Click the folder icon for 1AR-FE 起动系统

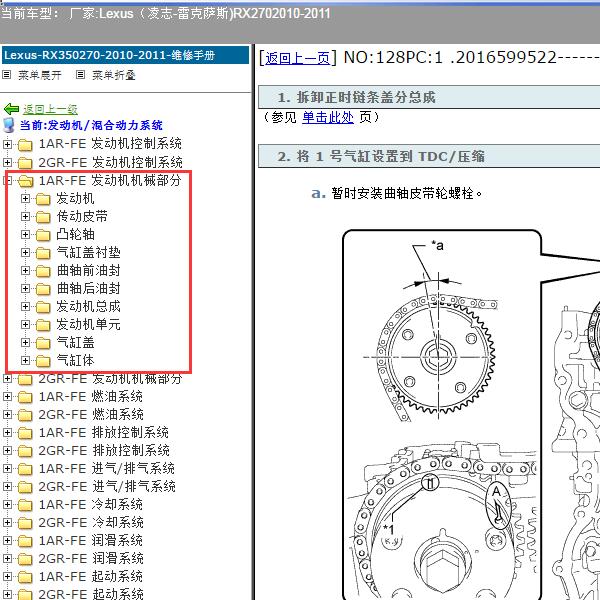[x=25, y=577]
